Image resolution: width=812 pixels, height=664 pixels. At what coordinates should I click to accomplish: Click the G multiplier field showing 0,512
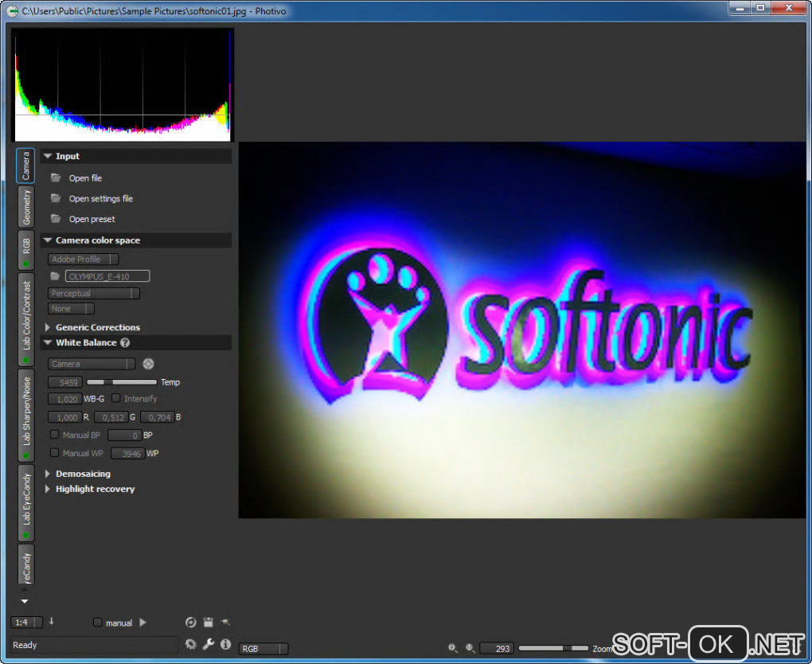coord(111,417)
